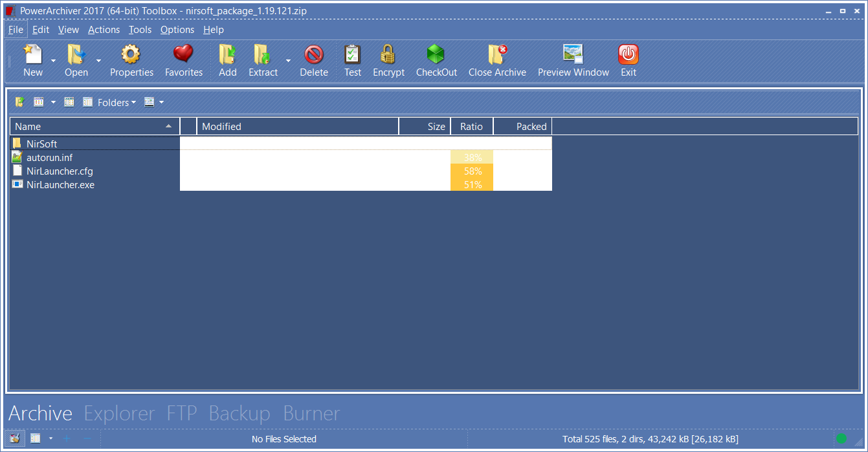The height and width of the screenshot is (452, 868).
Task: Click the minus icon in the status bar
Action: click(87, 439)
